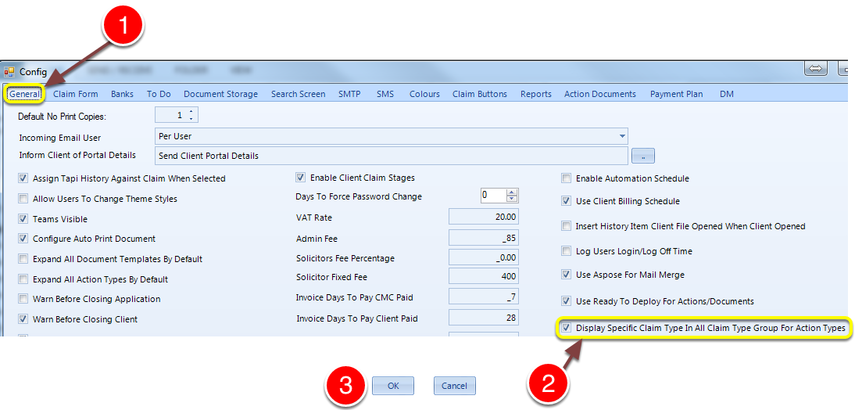Go to Document Storage tab
Screen dimensions: 855x410
220,94
